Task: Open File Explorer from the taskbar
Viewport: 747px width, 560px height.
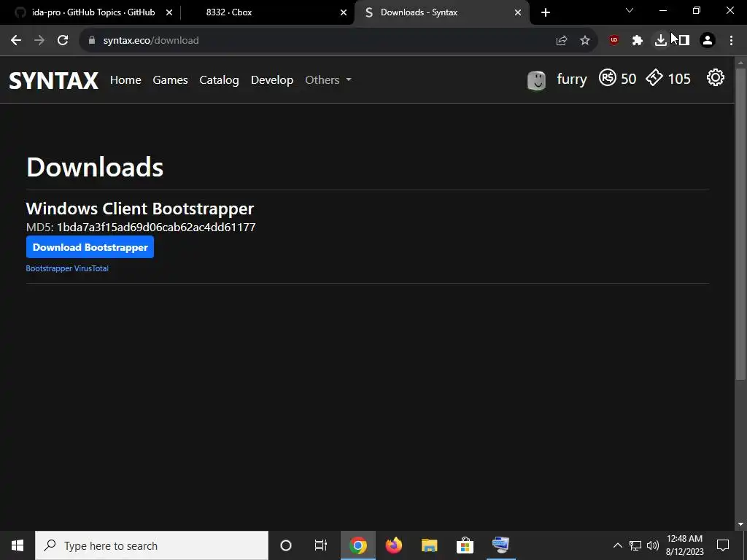Action: point(429,545)
